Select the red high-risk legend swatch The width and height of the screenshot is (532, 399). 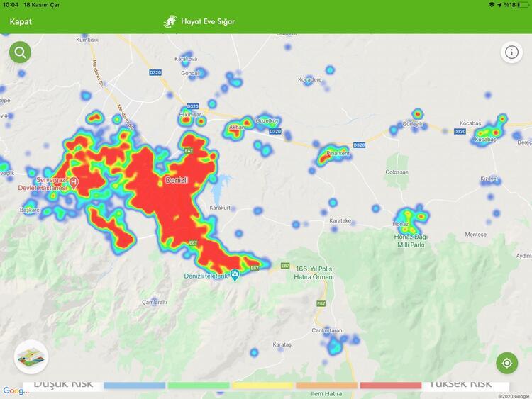click(390, 386)
